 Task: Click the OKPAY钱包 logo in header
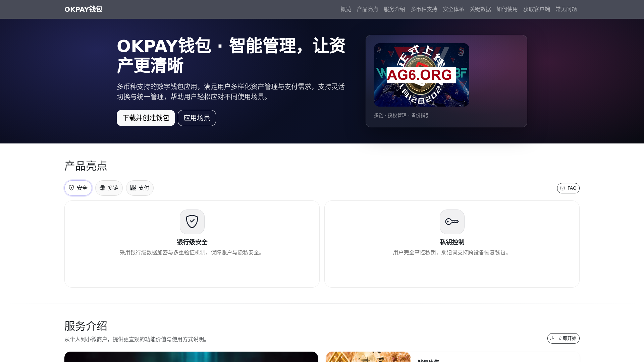[x=83, y=9]
